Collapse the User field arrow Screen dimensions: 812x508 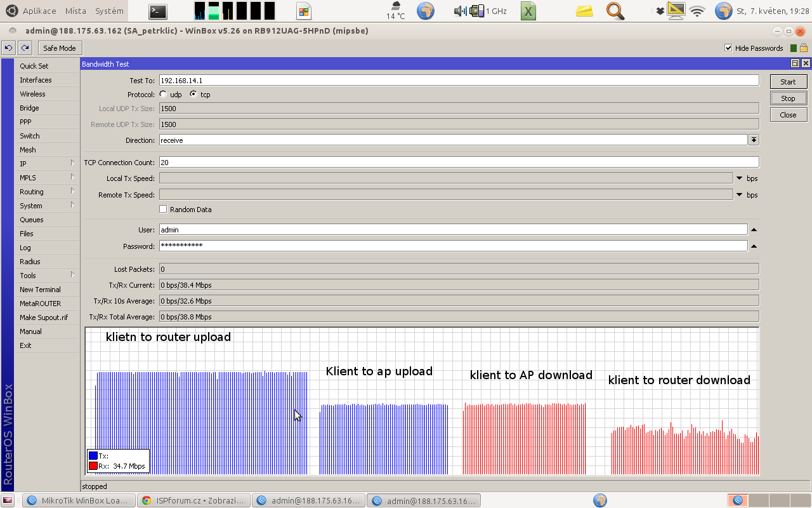pos(754,230)
